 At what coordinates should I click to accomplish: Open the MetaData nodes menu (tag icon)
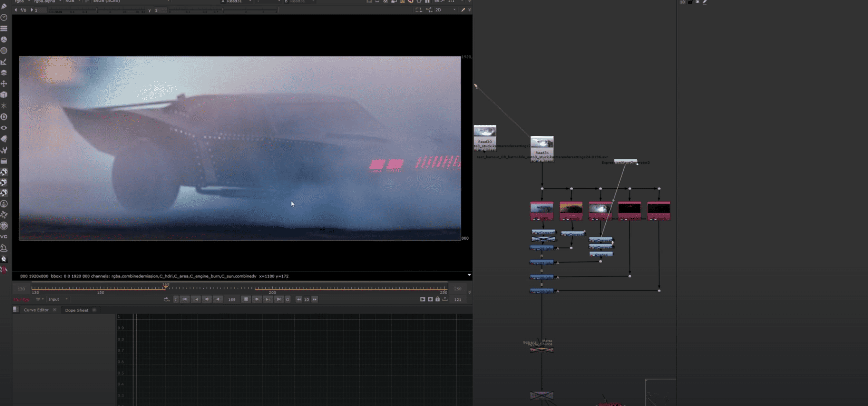[4, 139]
